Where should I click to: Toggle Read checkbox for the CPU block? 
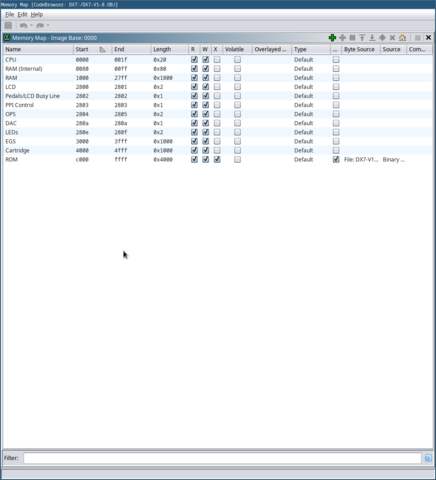coord(194,60)
